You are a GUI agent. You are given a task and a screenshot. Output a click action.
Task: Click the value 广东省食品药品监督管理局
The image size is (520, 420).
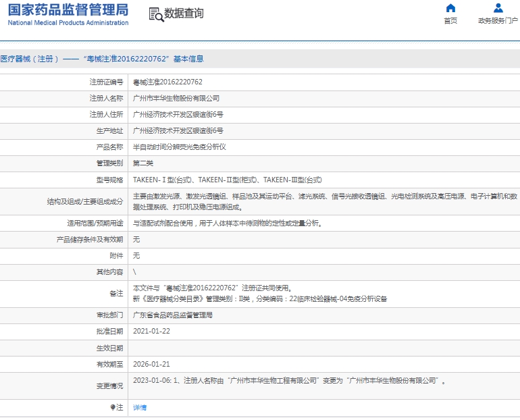173,315
